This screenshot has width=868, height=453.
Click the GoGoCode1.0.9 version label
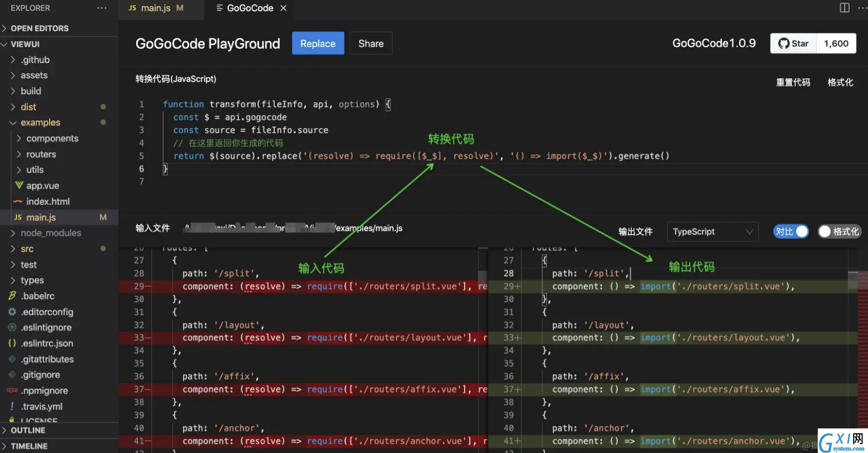pos(714,44)
